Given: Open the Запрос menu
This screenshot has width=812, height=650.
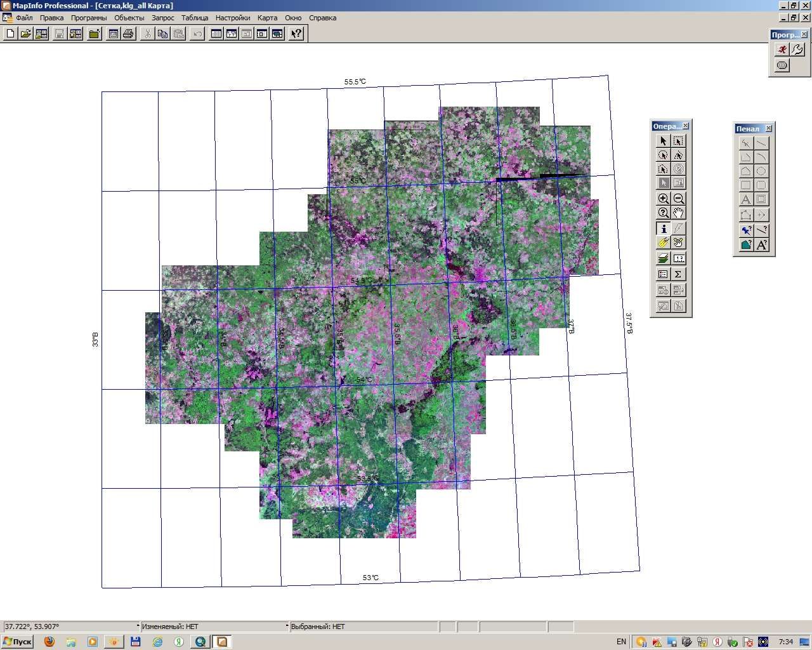Looking at the screenshot, I should [163, 18].
